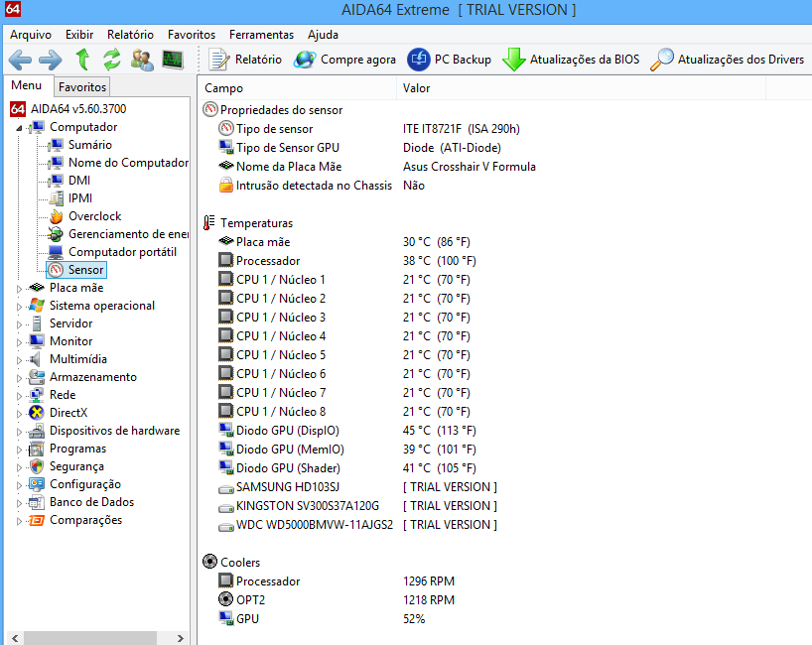Open the Exibir menu
The height and width of the screenshot is (645, 812).
pyautogui.click(x=79, y=35)
